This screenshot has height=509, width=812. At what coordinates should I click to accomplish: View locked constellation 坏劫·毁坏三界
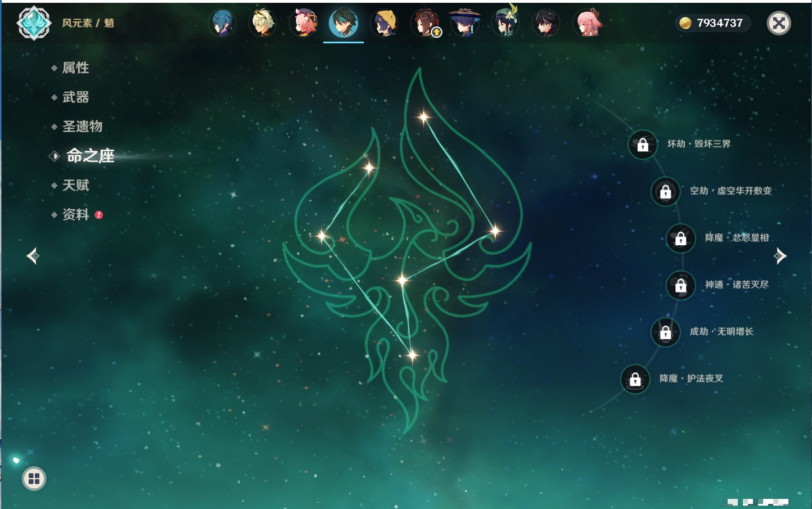[x=643, y=145]
